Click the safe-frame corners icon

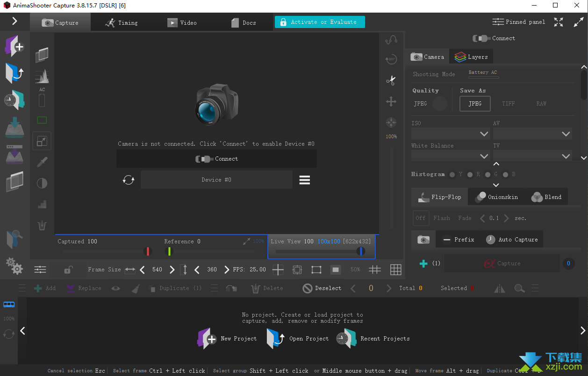316,270
